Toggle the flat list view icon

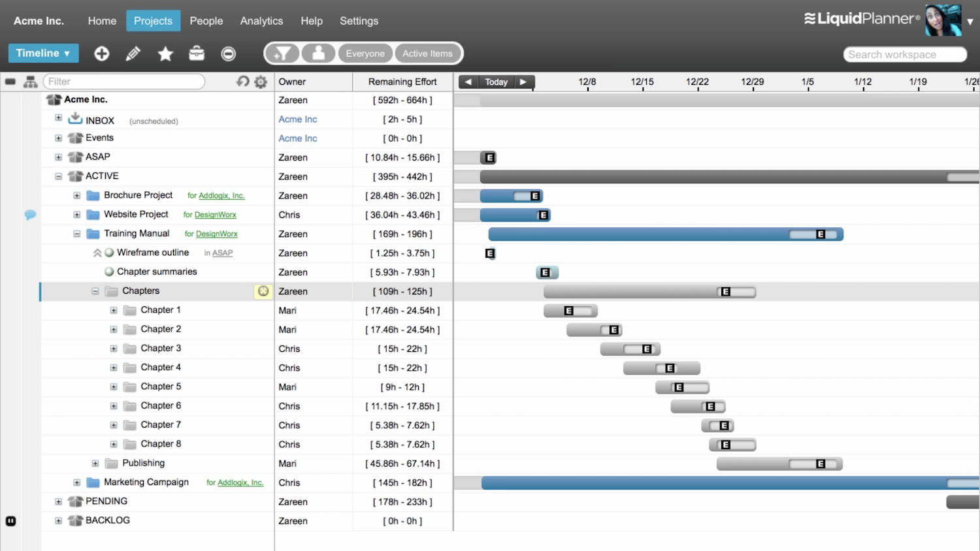(10, 81)
